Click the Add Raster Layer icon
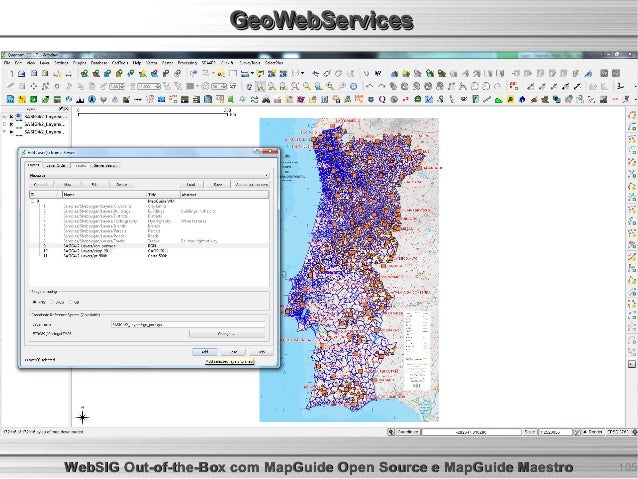This screenshot has width=638, height=479. pyautogui.click(x=96, y=74)
